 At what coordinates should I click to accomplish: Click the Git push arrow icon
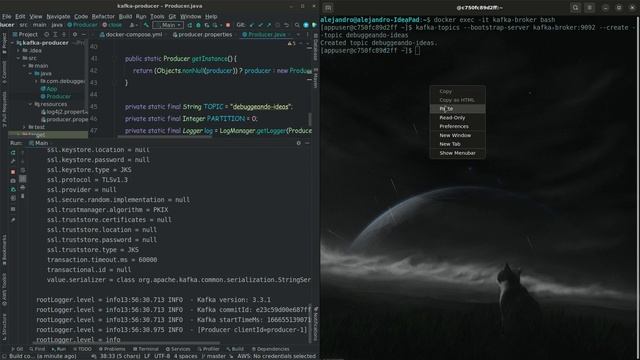[x=269, y=25]
